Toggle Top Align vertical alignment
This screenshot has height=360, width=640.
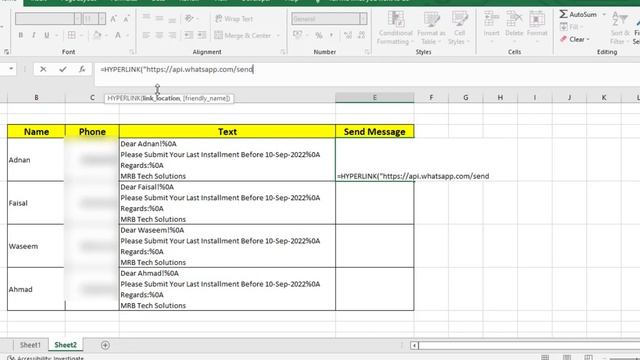click(x=146, y=18)
